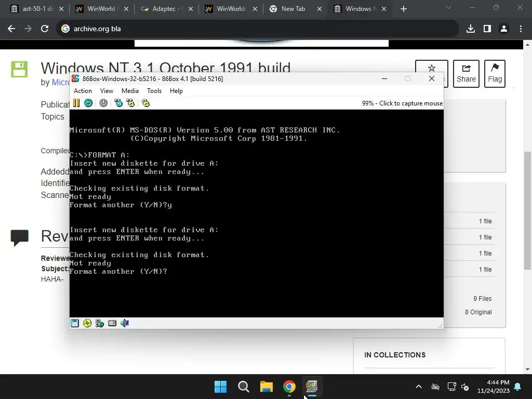
Task: Favorite the item with star button
Action: (x=432, y=68)
